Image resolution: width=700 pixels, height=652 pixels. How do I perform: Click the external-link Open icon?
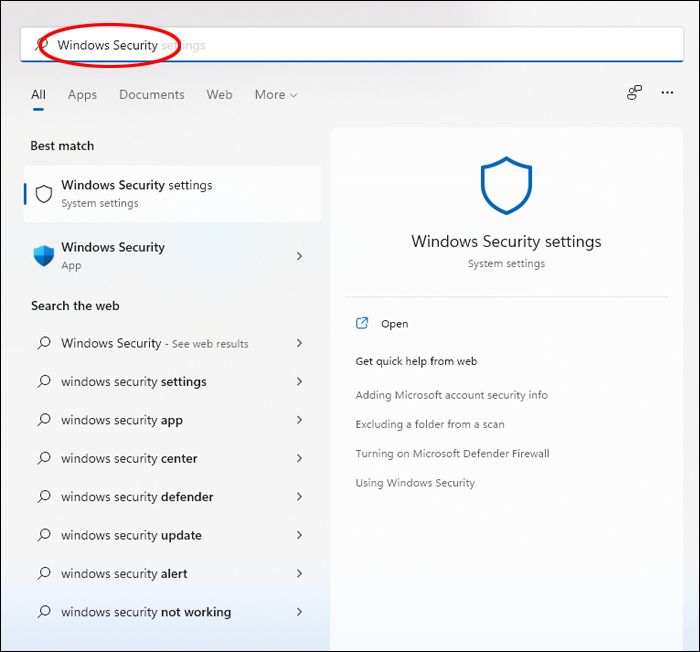click(362, 324)
